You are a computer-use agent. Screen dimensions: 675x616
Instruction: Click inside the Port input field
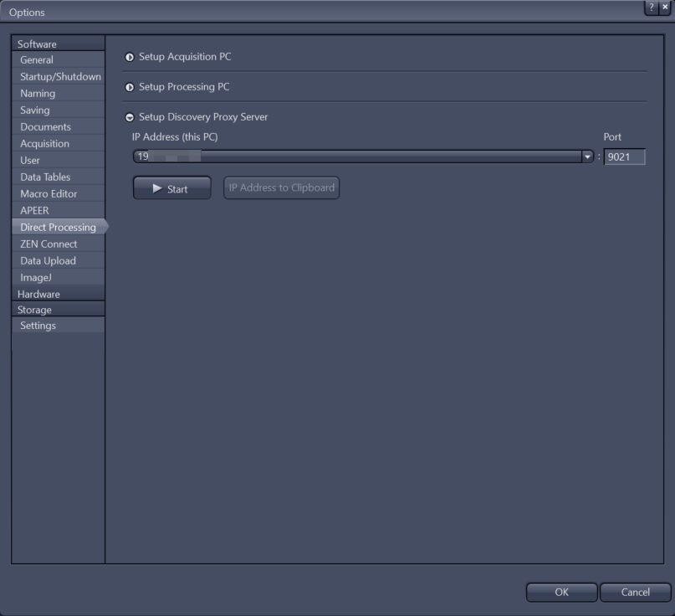(x=626, y=157)
